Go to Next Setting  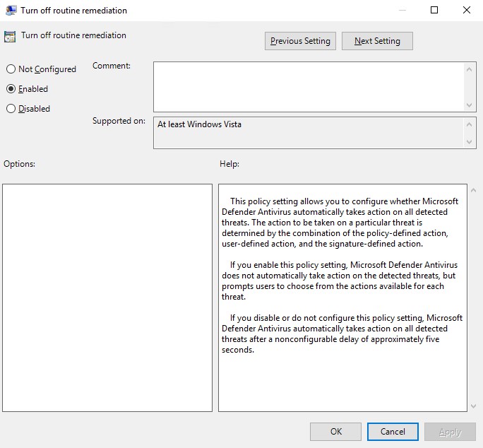[x=377, y=41]
